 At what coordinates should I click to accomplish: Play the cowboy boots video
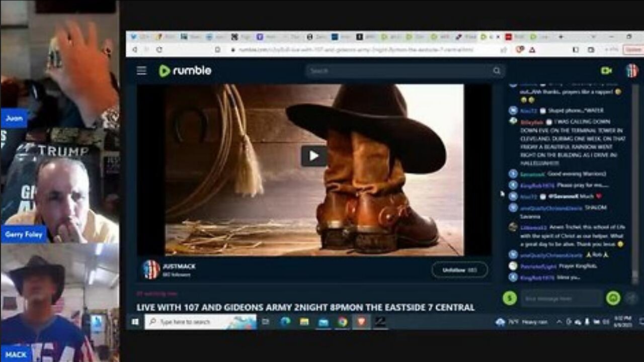[313, 156]
